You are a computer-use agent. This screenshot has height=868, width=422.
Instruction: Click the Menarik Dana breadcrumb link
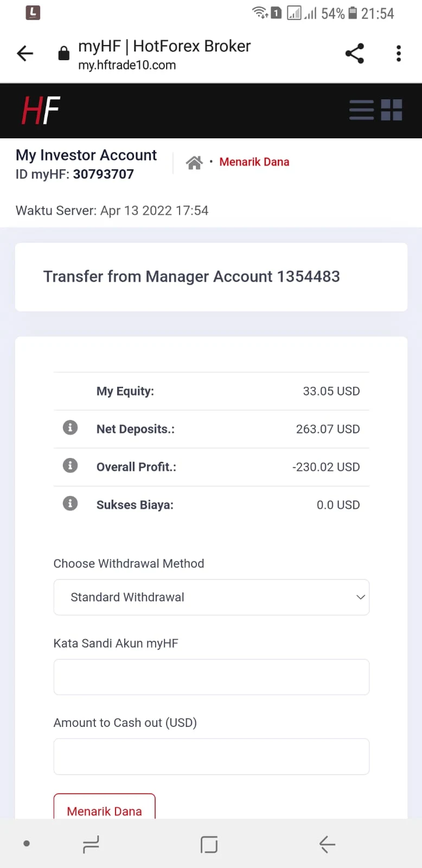click(254, 162)
